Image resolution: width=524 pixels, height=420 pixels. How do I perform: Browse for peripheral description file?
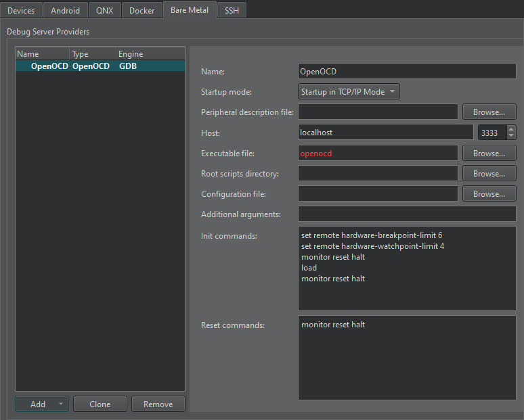pos(489,112)
